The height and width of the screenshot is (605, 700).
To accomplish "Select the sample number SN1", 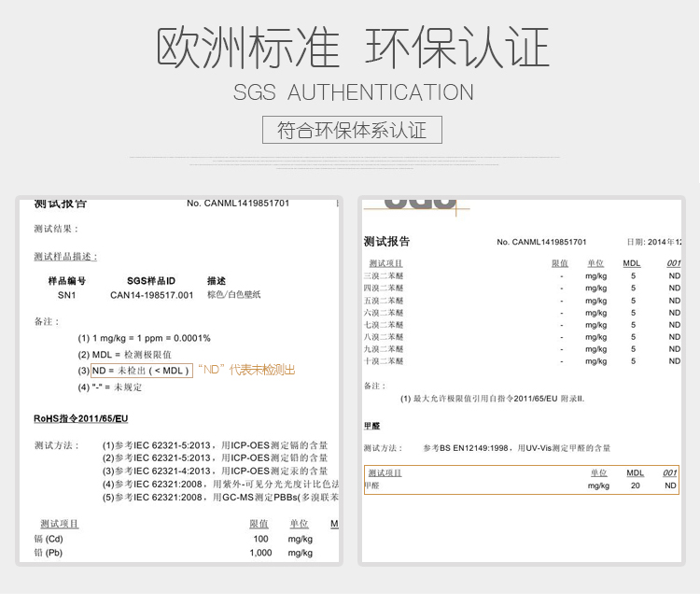I will [x=66, y=295].
